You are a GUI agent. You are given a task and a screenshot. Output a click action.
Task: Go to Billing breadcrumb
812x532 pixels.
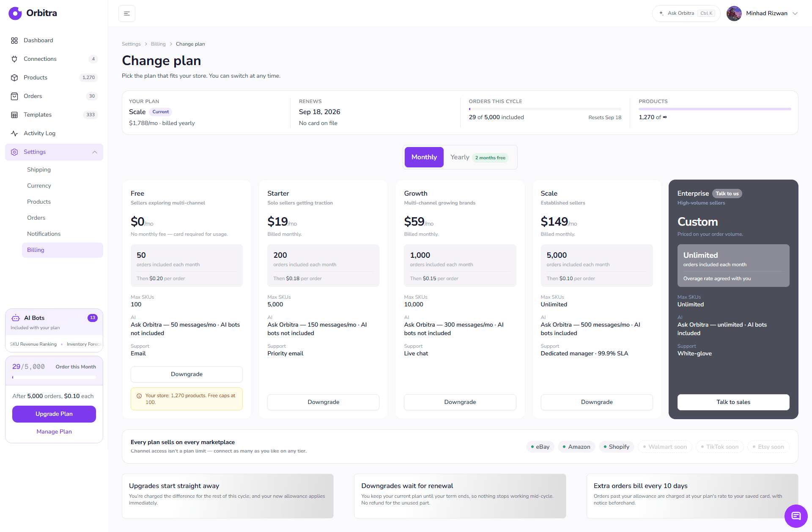point(158,44)
